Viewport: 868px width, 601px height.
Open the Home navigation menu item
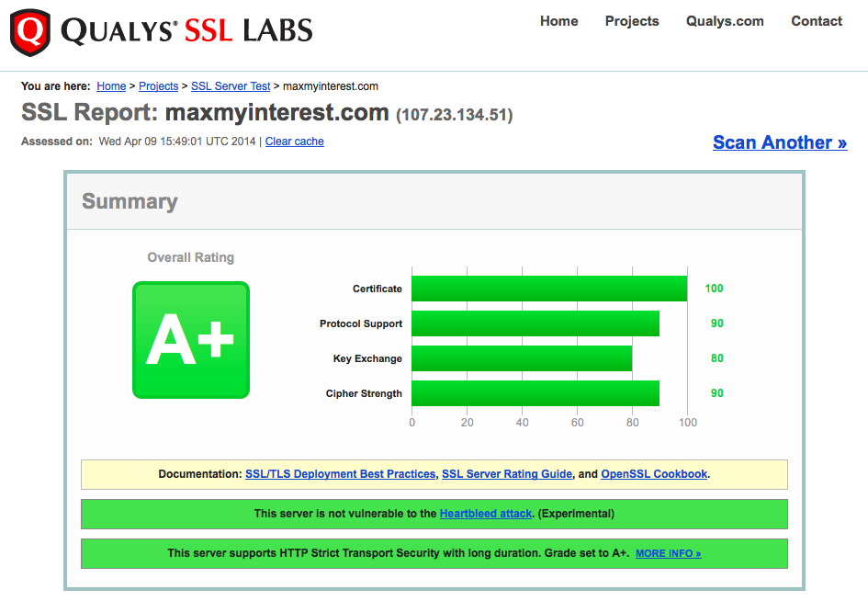pos(559,21)
